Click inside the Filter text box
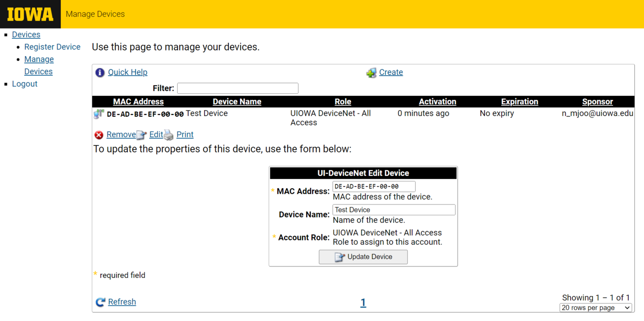This screenshot has height=321, width=644. [238, 88]
